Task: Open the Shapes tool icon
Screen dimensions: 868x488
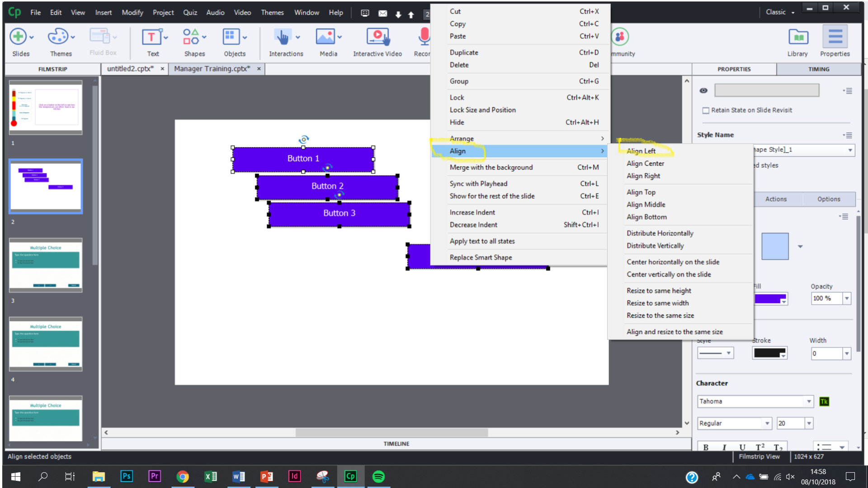Action: pos(191,37)
